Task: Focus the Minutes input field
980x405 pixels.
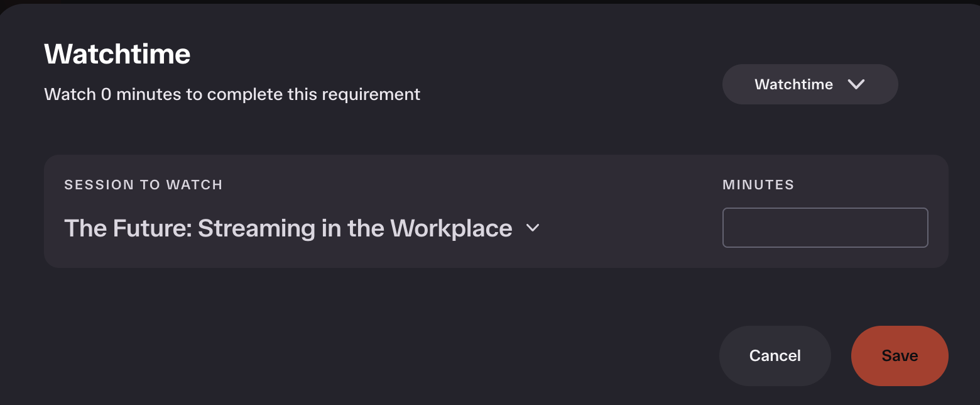Action: click(x=825, y=228)
